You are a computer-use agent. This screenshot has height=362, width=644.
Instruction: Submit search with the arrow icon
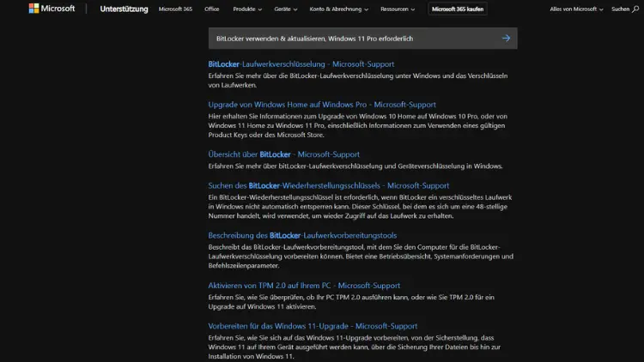click(506, 38)
